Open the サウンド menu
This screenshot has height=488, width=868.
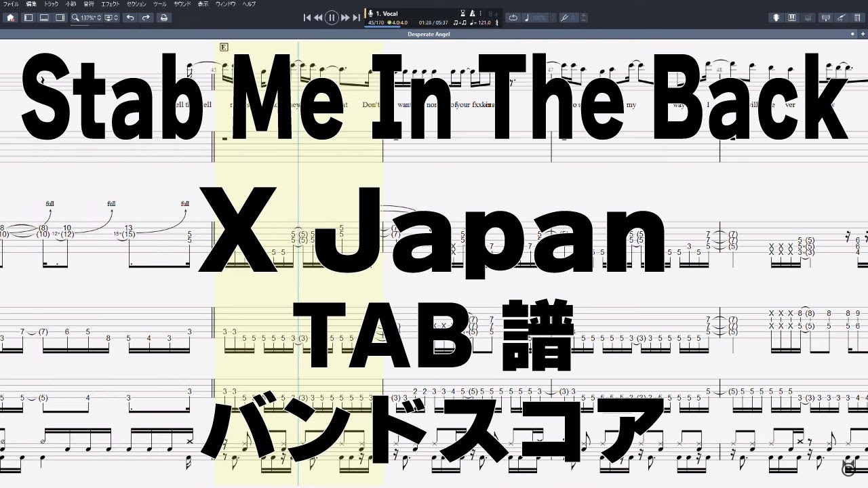(x=182, y=4)
